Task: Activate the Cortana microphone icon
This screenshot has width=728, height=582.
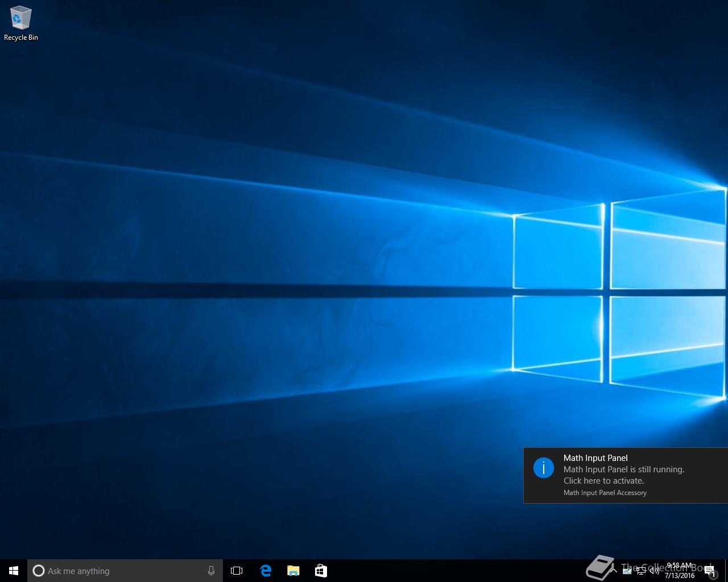Action: [x=211, y=571]
